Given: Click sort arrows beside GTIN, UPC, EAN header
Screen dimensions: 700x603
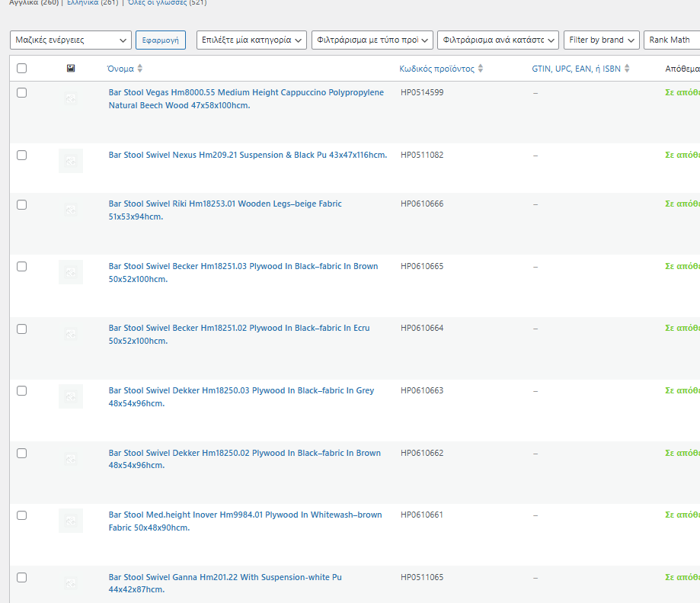Looking at the screenshot, I should [x=627, y=69].
